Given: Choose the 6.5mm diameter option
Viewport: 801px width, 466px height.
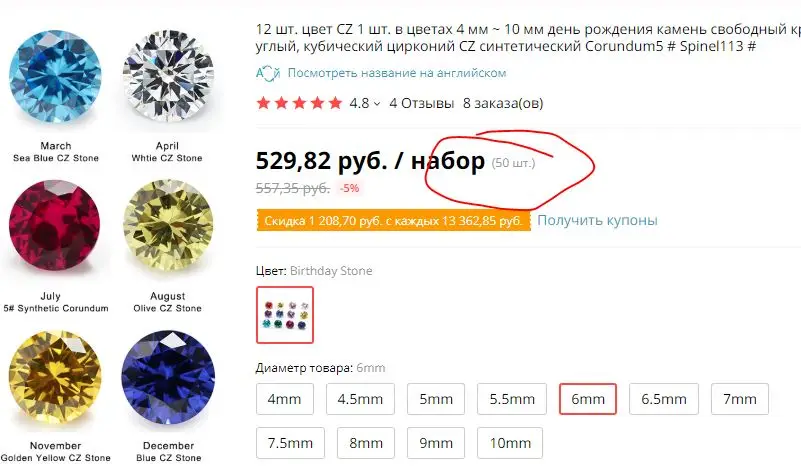Looking at the screenshot, I should 664,399.
